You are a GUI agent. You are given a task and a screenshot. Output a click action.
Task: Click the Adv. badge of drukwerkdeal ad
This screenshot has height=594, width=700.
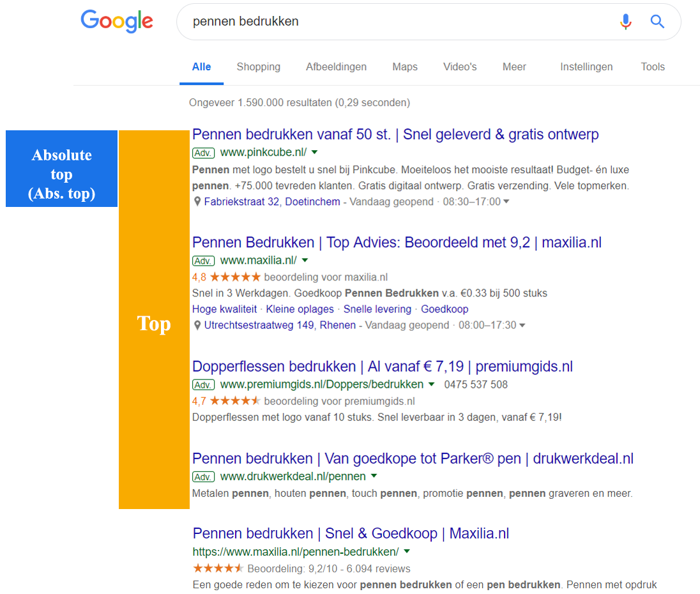tap(203, 477)
